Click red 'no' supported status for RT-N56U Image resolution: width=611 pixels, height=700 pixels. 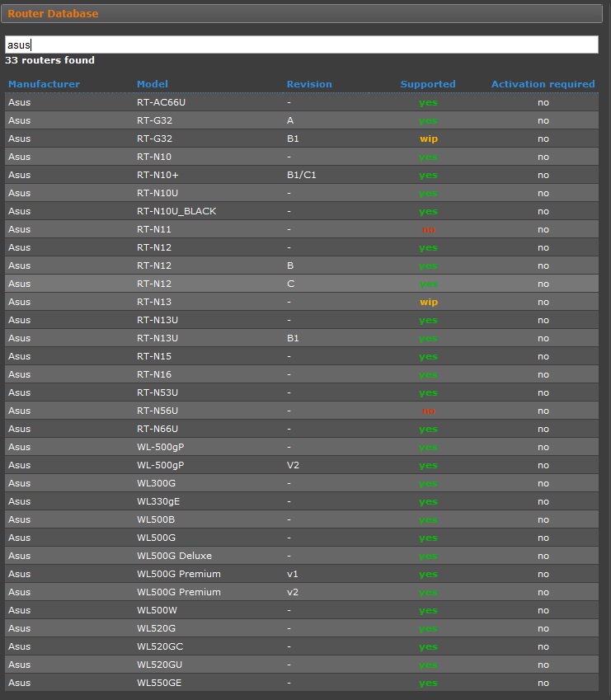coord(429,411)
